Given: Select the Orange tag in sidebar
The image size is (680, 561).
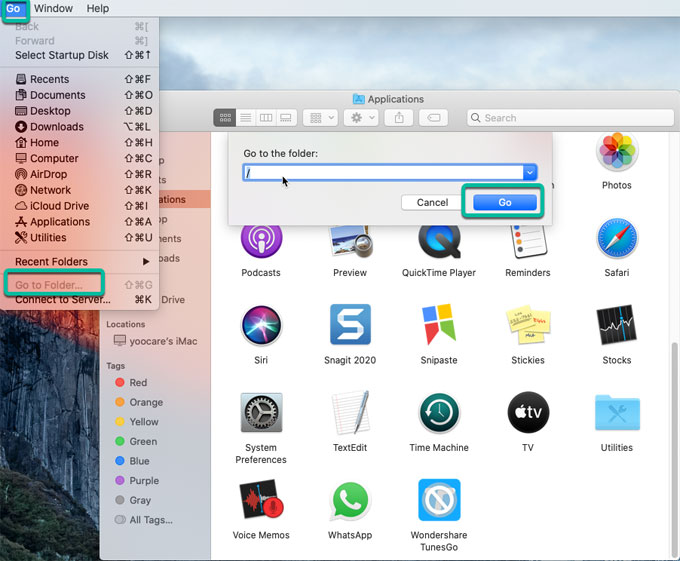Looking at the screenshot, I should click(139, 402).
